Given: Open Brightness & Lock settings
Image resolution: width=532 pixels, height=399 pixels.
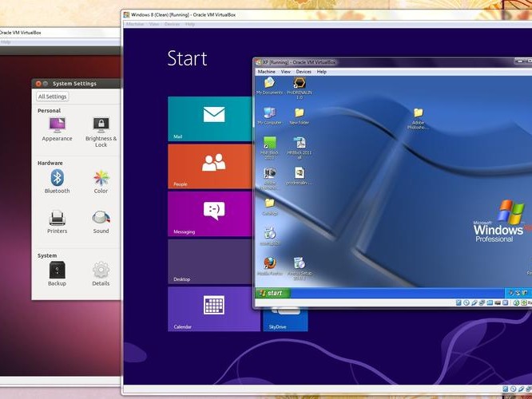Looking at the screenshot, I should tap(101, 132).
